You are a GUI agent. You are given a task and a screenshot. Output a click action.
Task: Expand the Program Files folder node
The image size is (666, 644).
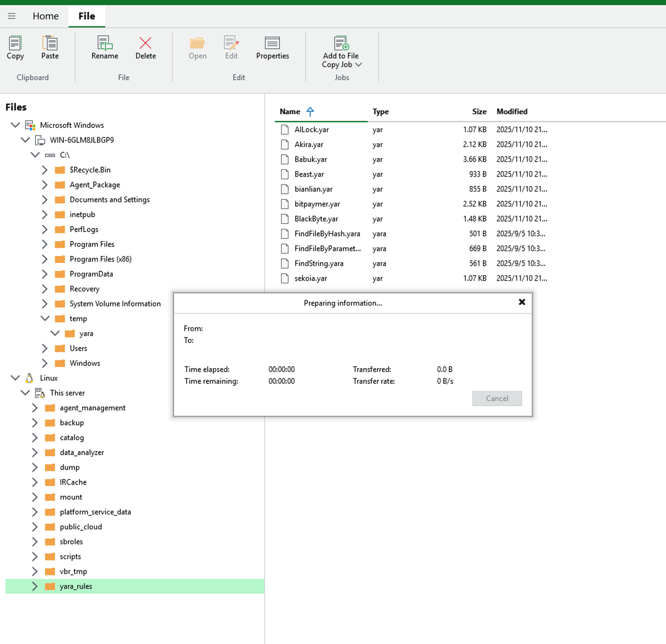point(45,244)
